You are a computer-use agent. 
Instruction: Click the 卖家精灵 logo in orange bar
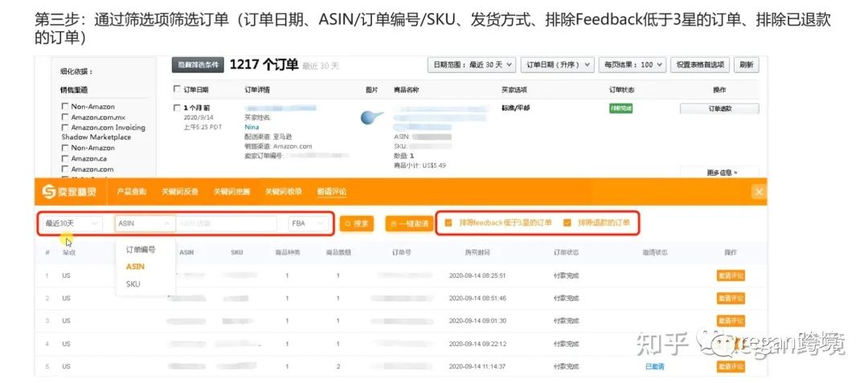pos(69,192)
